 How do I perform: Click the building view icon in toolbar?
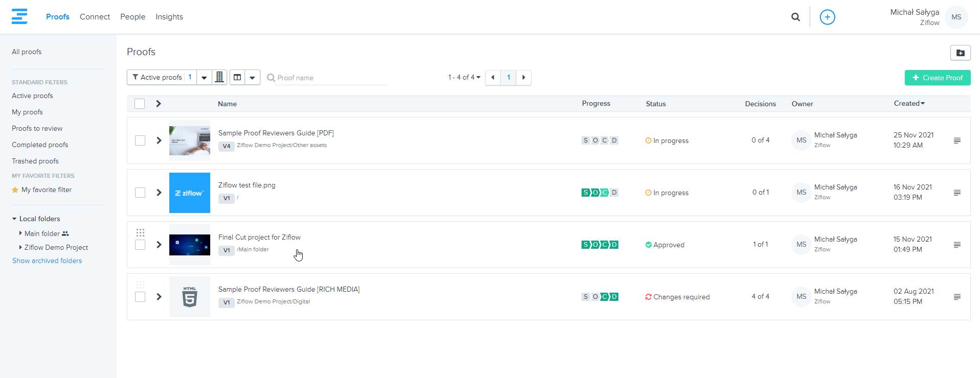(219, 77)
